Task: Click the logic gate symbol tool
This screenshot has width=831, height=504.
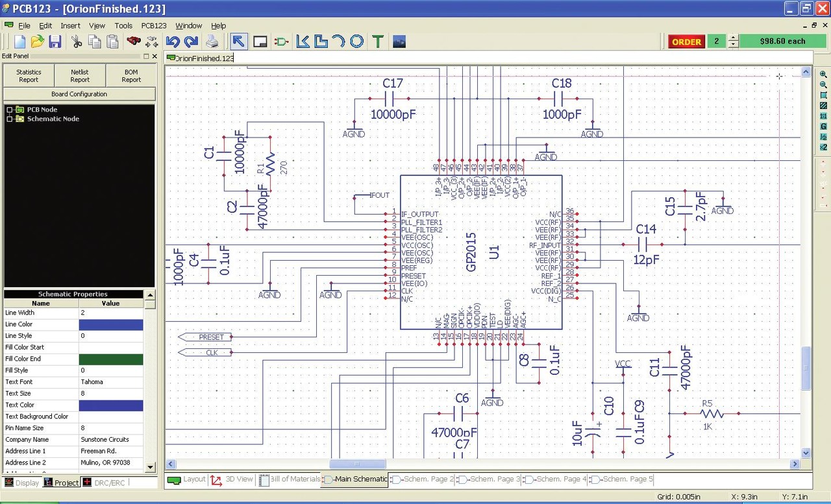Action: click(x=281, y=42)
